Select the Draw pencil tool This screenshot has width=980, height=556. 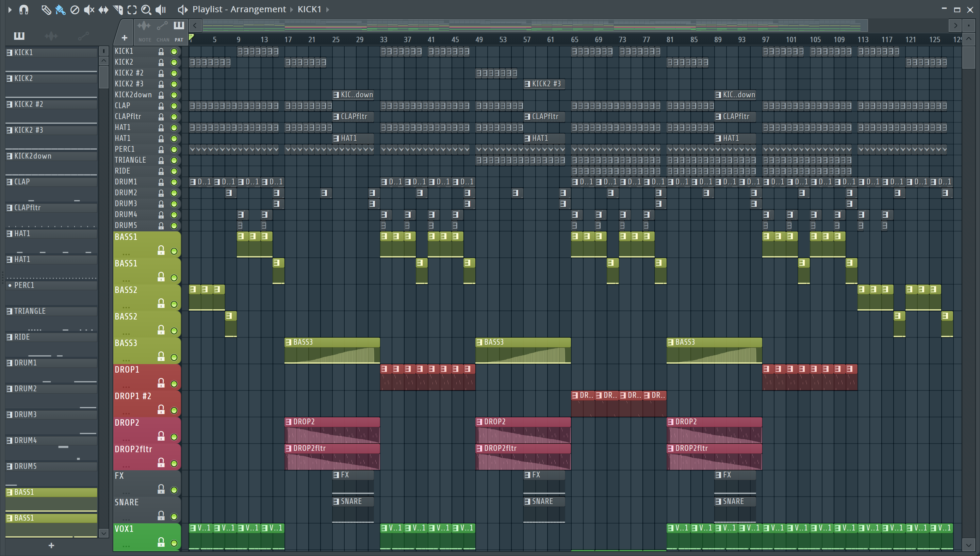(x=46, y=10)
